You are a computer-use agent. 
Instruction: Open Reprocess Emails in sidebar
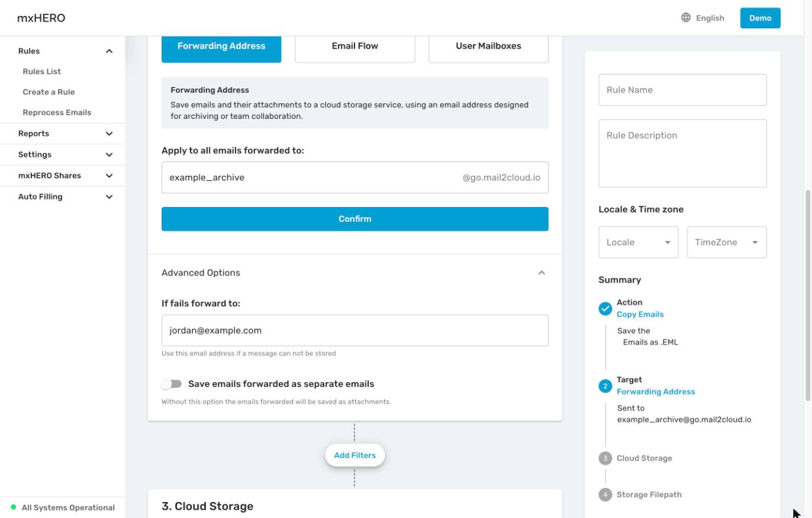pyautogui.click(x=57, y=112)
